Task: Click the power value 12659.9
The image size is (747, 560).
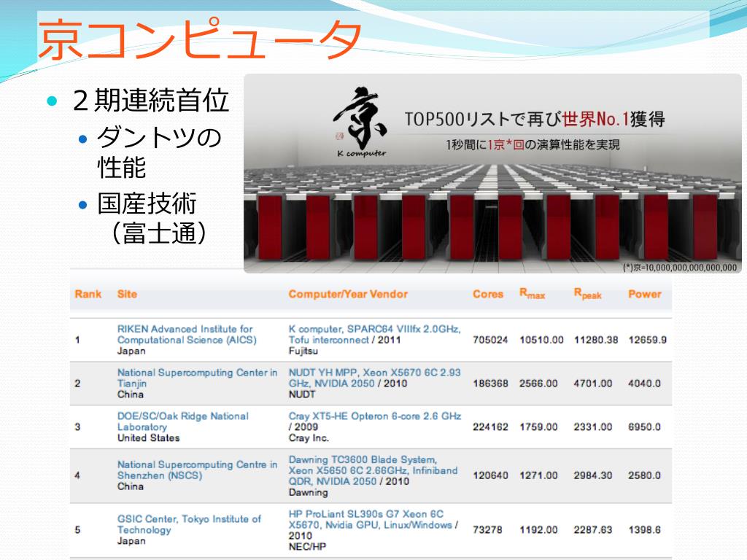Action: tap(648, 340)
